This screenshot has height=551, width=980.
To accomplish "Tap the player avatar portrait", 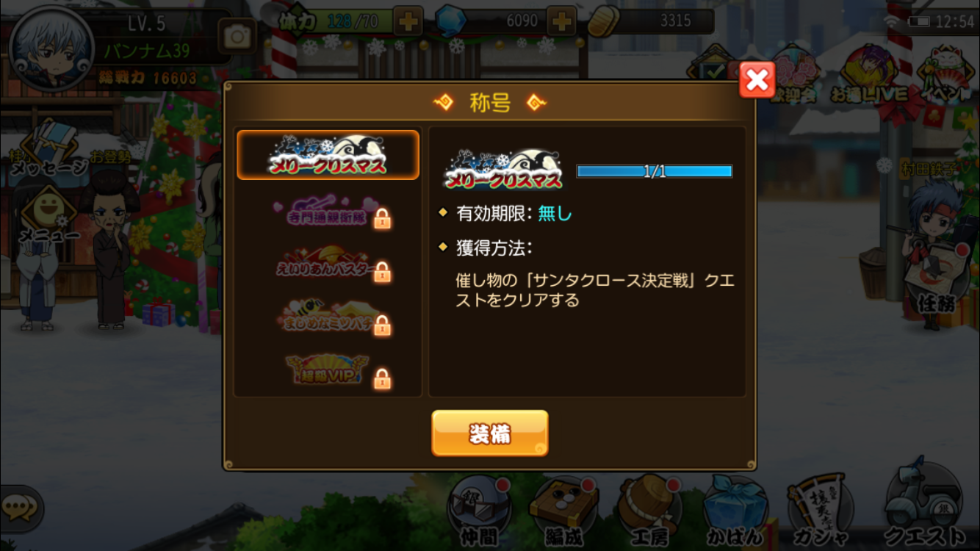I will click(x=51, y=48).
